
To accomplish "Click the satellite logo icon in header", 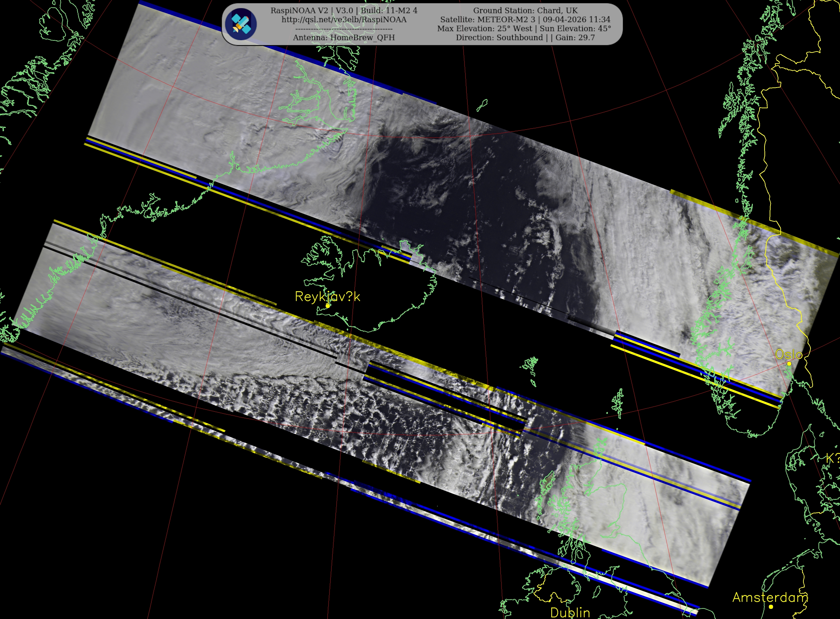I will tap(241, 24).
